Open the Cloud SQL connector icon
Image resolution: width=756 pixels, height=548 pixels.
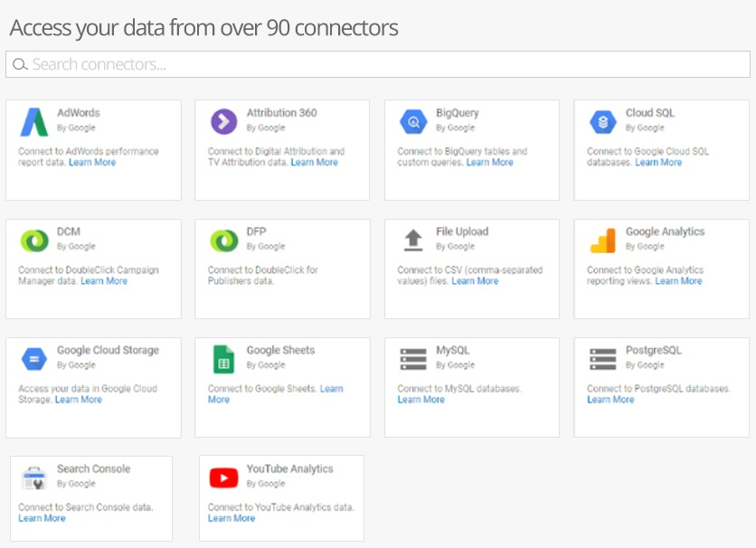(602, 121)
